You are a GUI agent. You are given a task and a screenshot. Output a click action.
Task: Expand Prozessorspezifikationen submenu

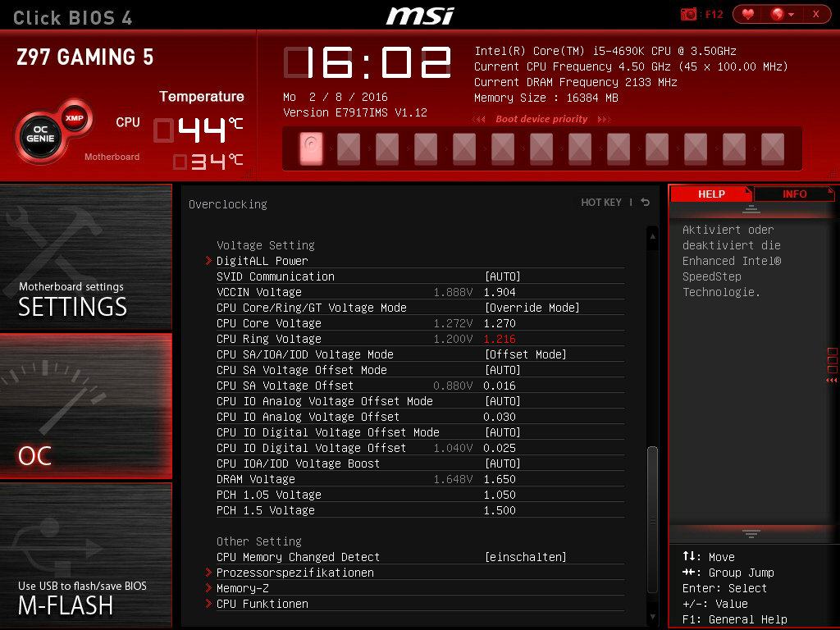point(294,573)
